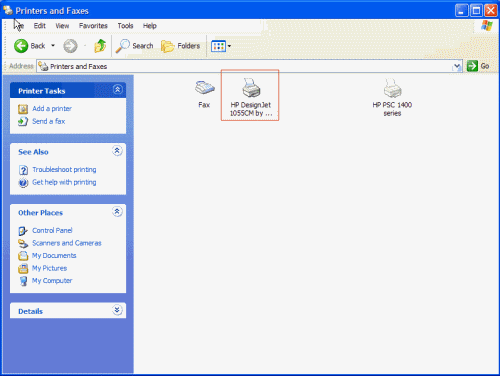Open My Documents link
Viewport: 500px width, 376px height.
54,256
